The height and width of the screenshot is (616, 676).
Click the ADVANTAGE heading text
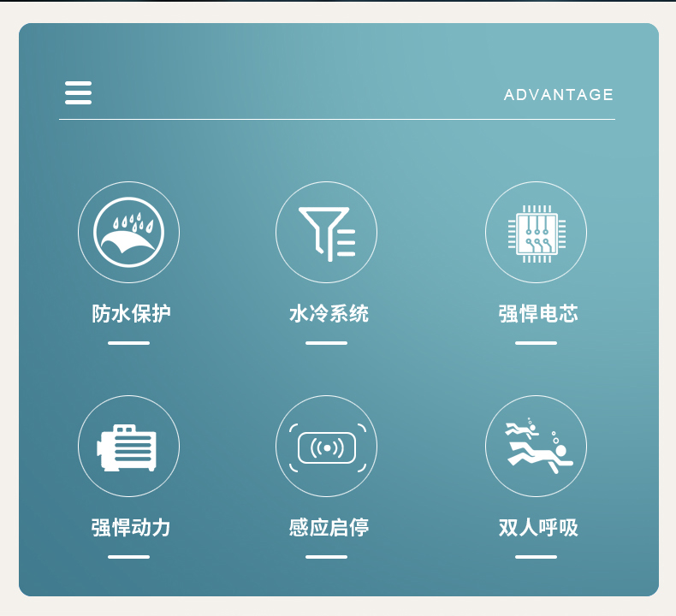pos(558,95)
